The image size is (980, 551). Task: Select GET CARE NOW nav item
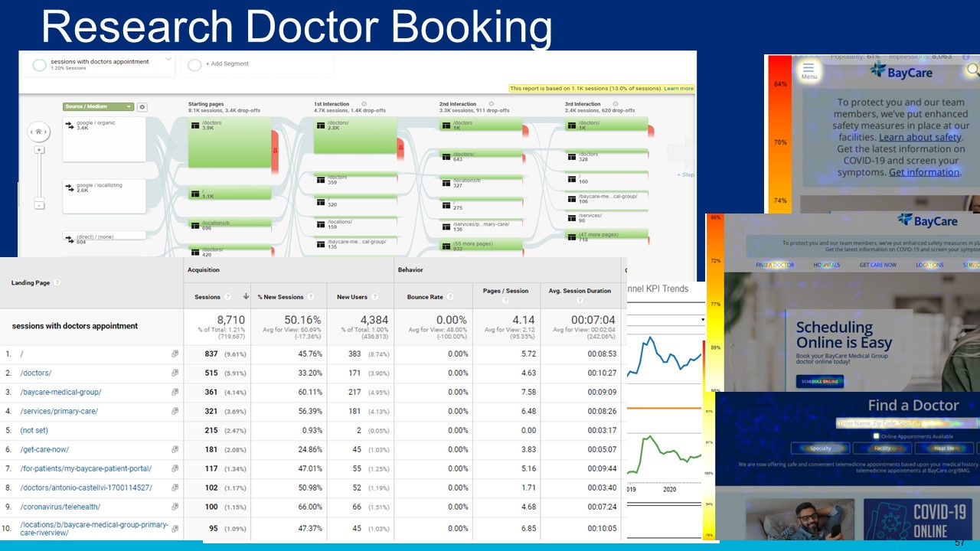pyautogui.click(x=877, y=266)
